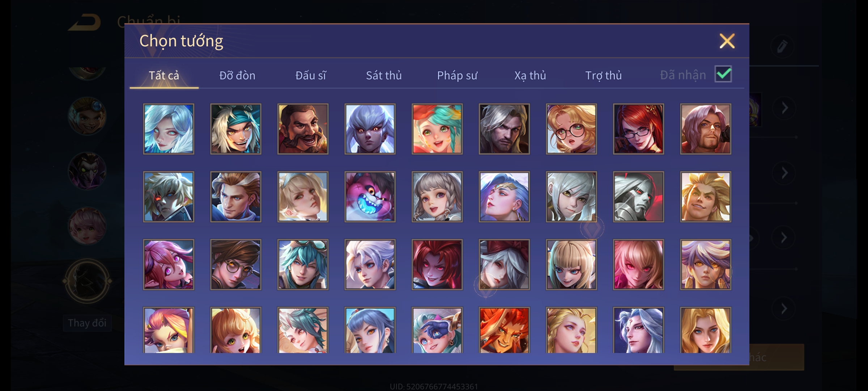Viewport: 868px width, 391px height.
Task: Switch to the Đỡ đòn tab
Action: coord(237,75)
